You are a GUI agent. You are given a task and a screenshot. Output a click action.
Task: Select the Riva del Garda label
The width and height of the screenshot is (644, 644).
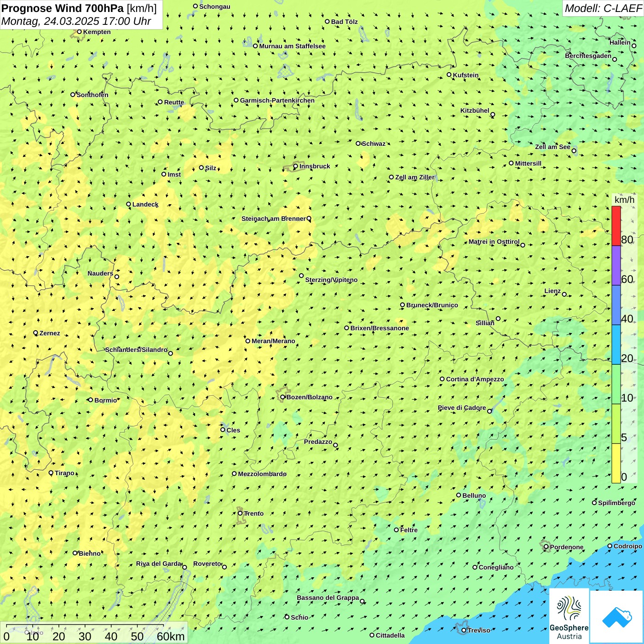(x=159, y=563)
